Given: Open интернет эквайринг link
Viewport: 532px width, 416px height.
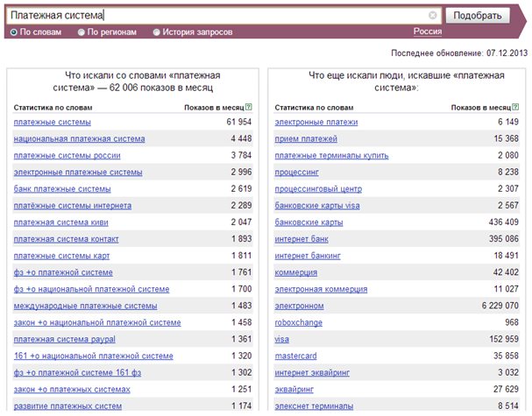Looking at the screenshot, I should [x=312, y=372].
